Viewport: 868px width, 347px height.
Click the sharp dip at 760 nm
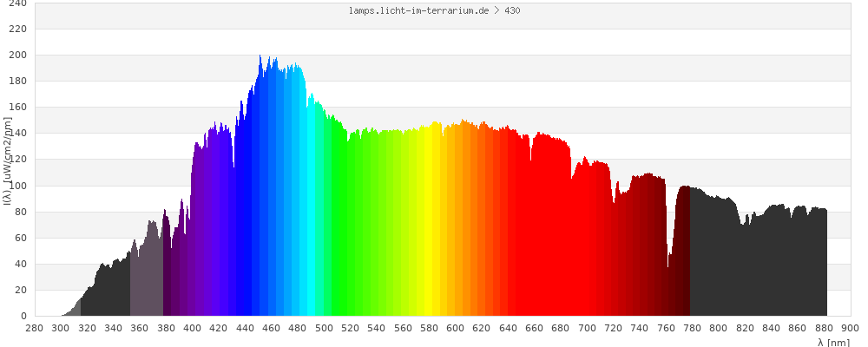[x=668, y=286]
